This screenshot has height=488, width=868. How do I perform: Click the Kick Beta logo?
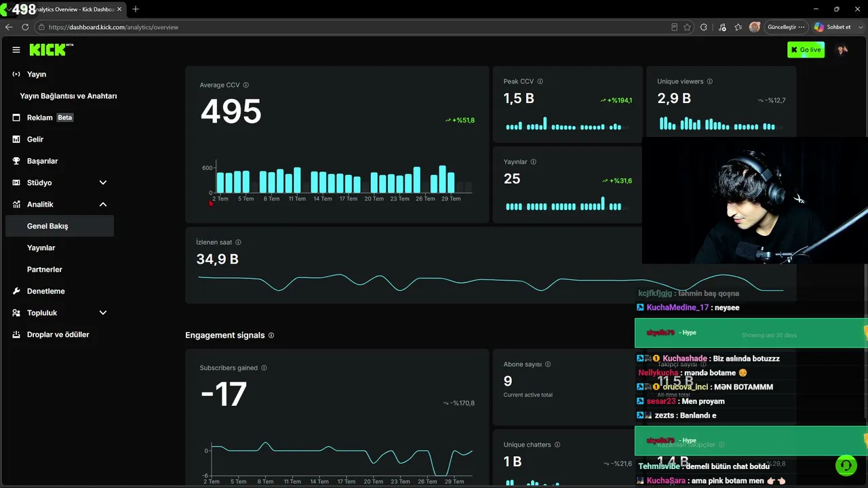point(52,49)
